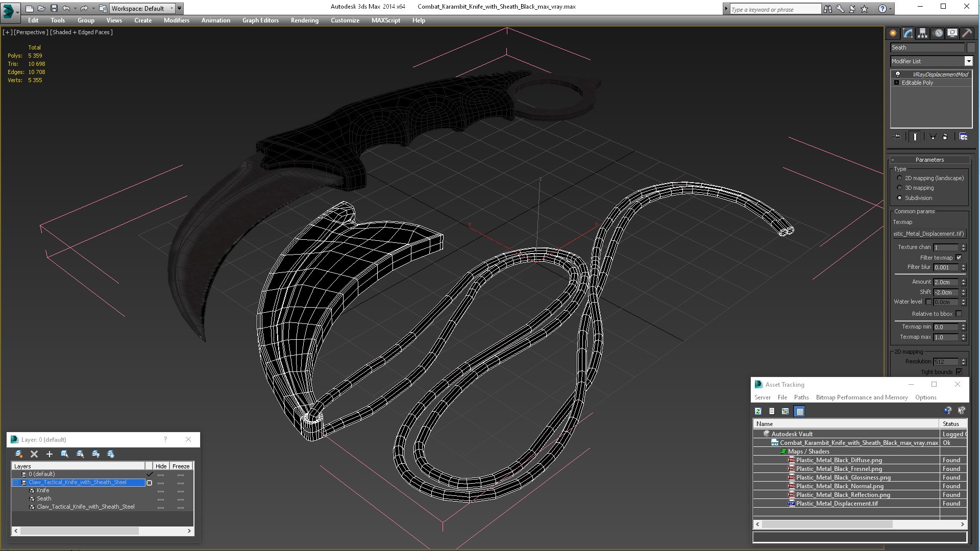Delete highlighted layer with X icon
Screen dimensions: 980x551
(x=34, y=454)
